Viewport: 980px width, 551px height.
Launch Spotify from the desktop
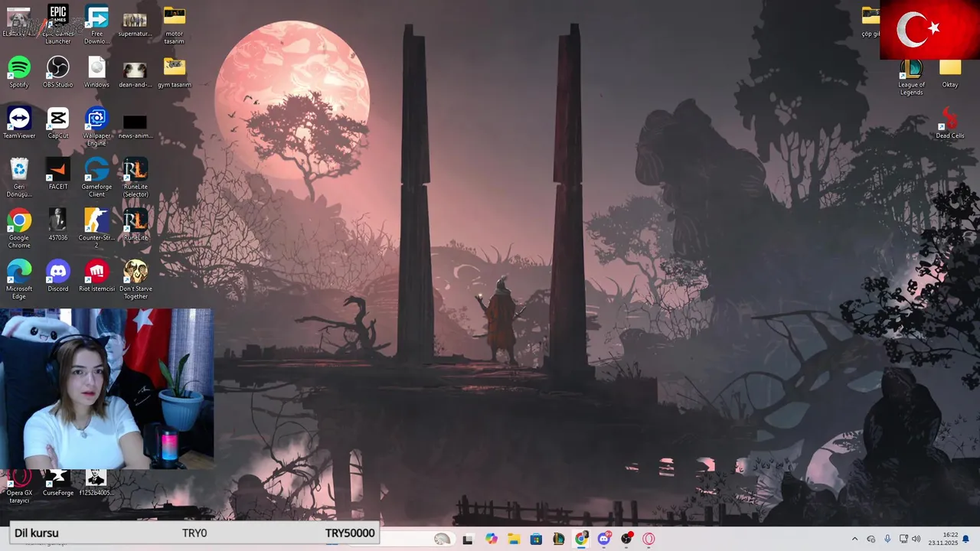(19, 72)
